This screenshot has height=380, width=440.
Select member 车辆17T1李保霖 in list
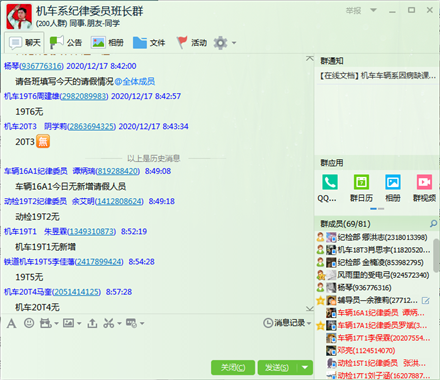377,338
